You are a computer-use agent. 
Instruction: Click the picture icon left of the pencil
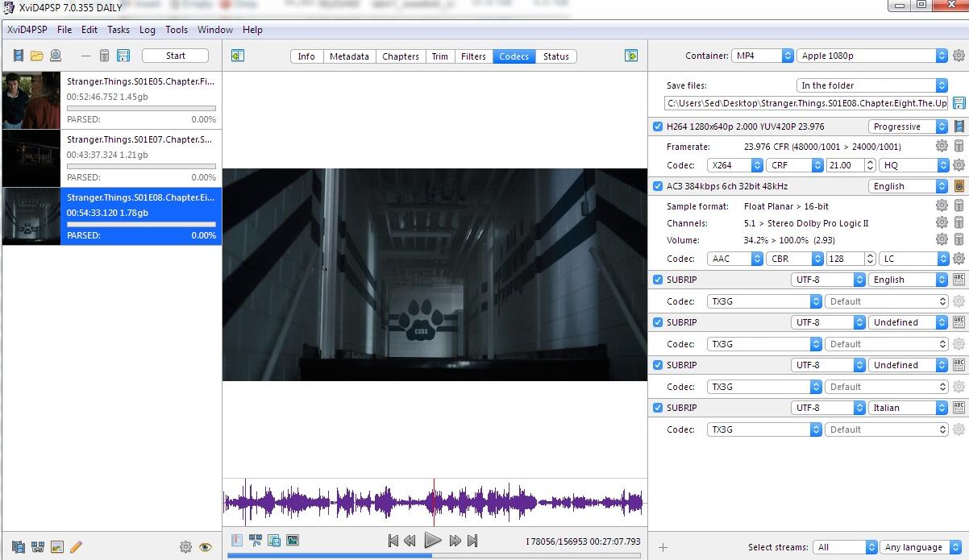pyautogui.click(x=56, y=547)
